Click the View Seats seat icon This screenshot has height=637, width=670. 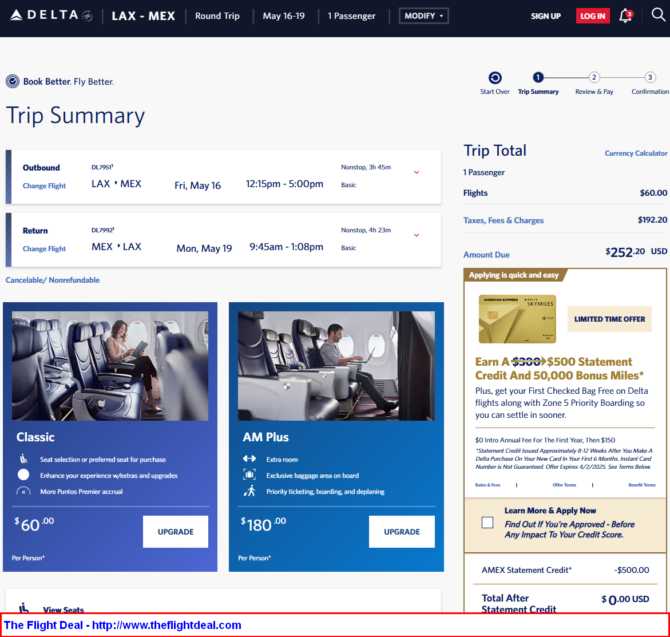tap(24, 608)
